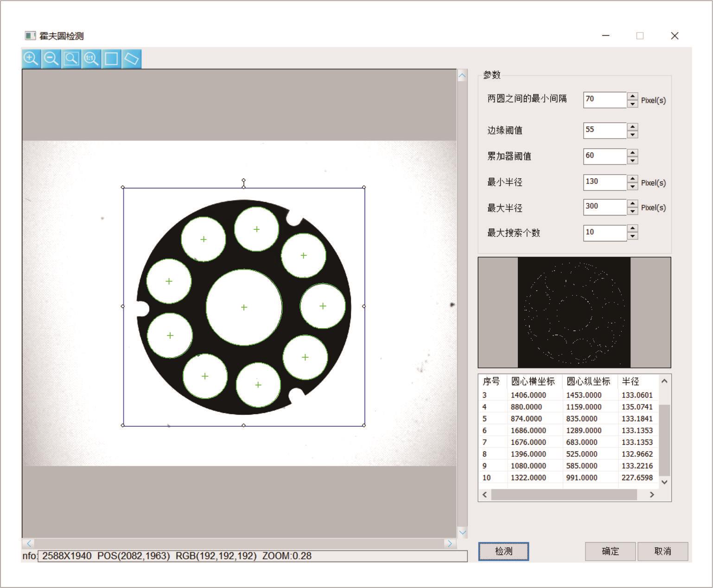Screen dimensions: 713x588
Task: Select the rectangle ROI tool
Action: [111, 59]
